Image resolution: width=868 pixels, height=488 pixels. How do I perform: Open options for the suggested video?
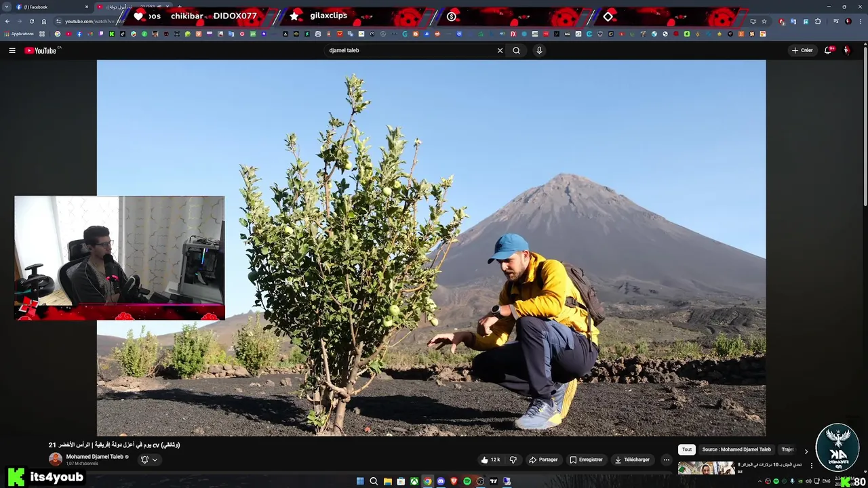811,466
